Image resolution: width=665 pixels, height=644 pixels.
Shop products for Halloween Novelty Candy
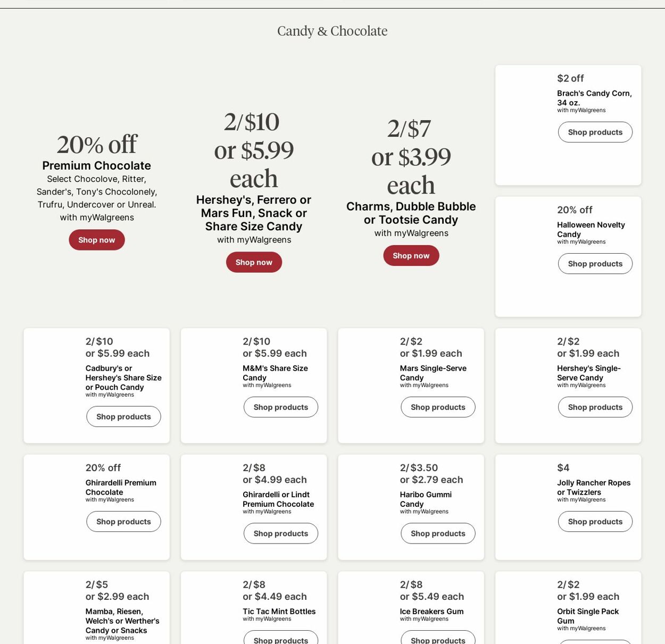coord(595,264)
